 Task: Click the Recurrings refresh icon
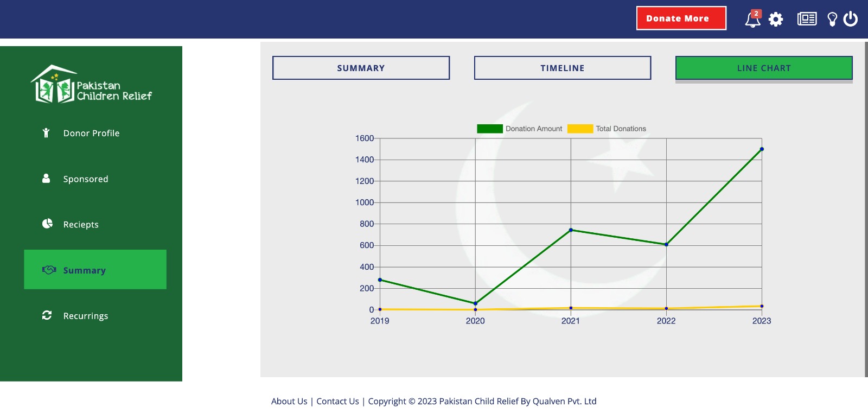coord(47,315)
